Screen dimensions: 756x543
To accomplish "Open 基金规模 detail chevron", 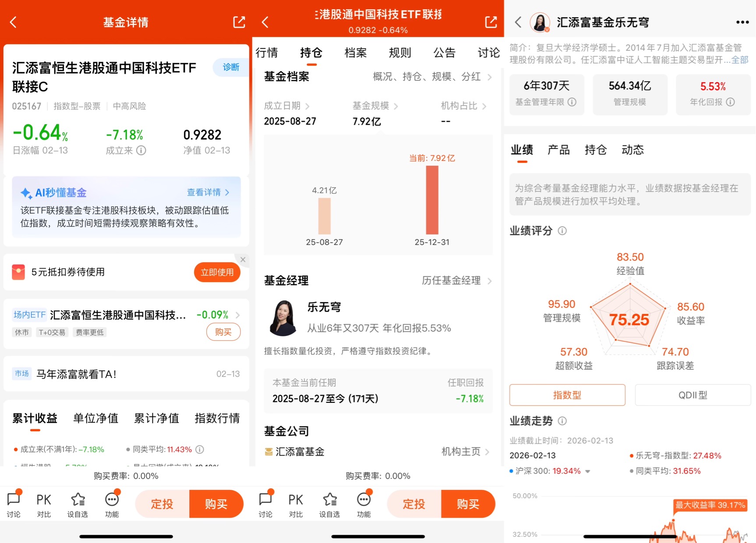I will pos(396,106).
